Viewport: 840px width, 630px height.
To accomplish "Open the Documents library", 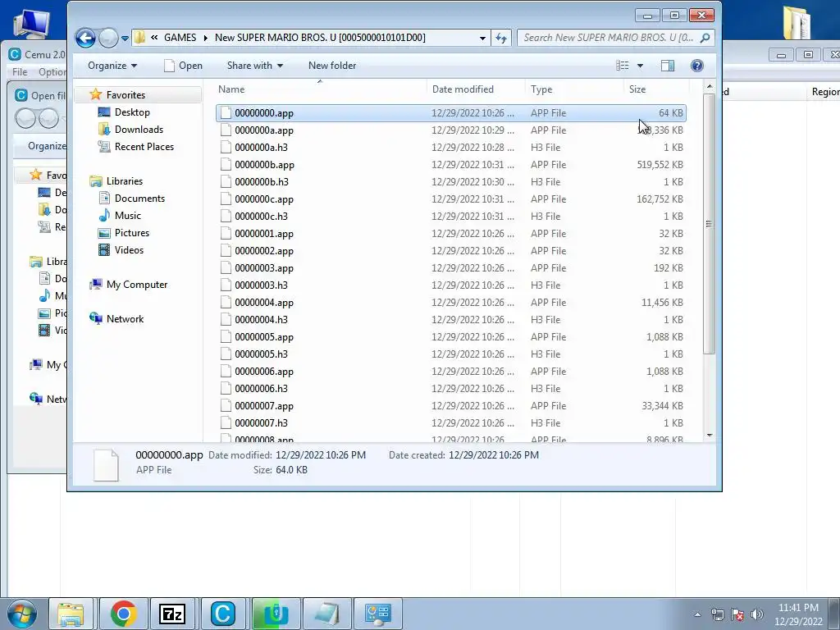I will (139, 199).
